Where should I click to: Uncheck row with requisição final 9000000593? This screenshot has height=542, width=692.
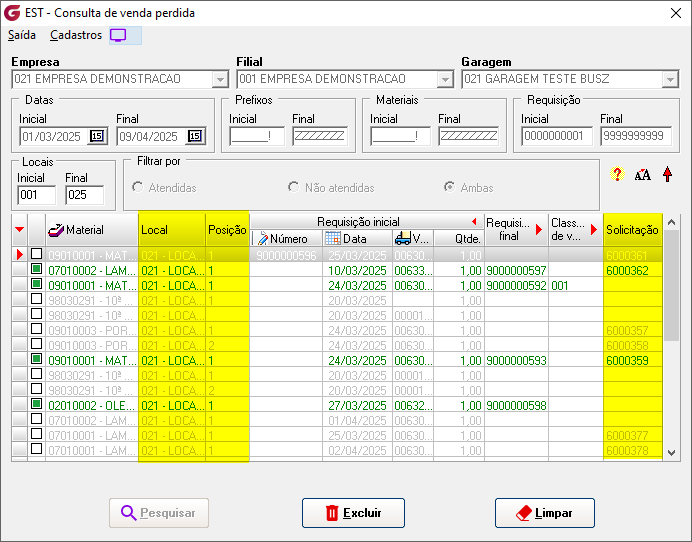(37, 359)
